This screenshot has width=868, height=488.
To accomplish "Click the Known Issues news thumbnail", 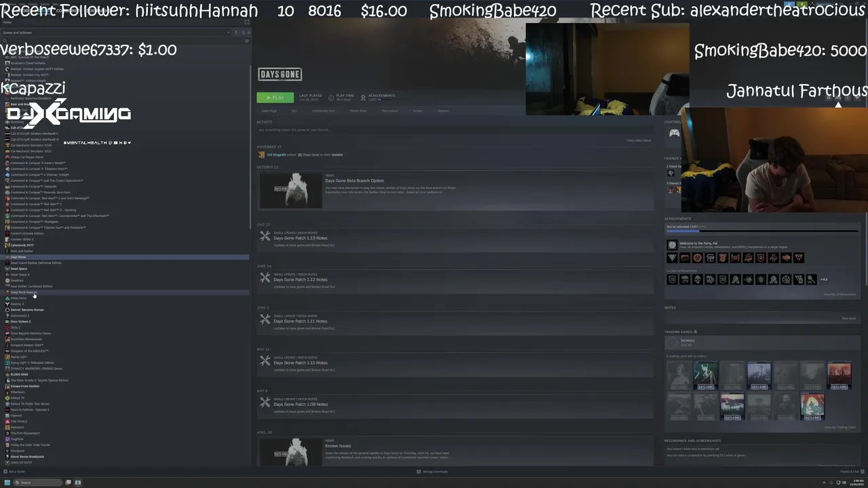I will tap(290, 452).
